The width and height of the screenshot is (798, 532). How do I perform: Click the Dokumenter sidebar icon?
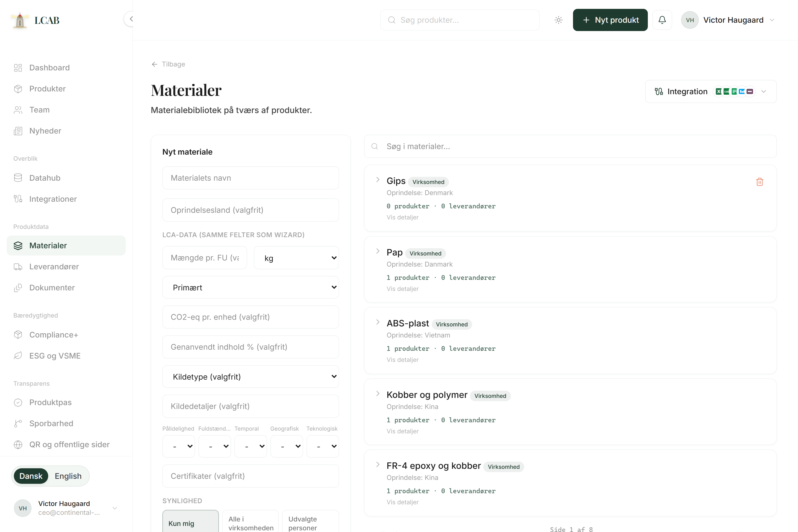pyautogui.click(x=18, y=288)
